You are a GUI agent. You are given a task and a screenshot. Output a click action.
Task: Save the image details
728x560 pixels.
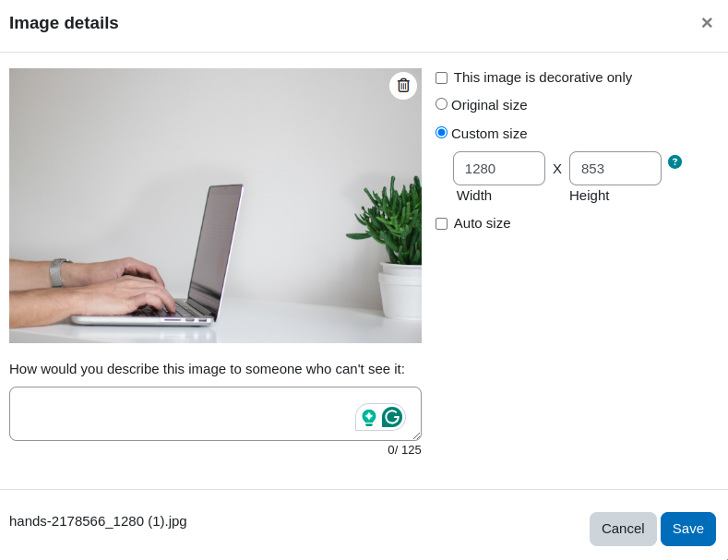click(x=688, y=529)
